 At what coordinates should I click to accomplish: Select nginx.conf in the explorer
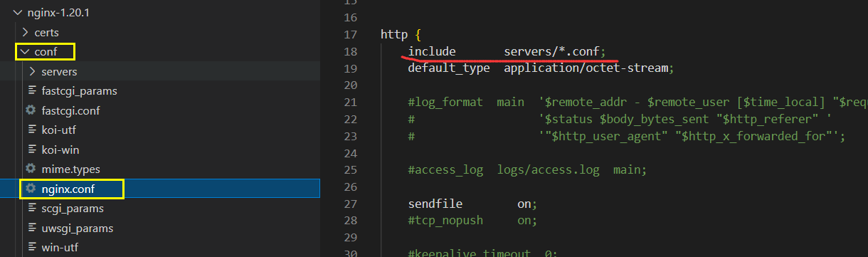159,189
